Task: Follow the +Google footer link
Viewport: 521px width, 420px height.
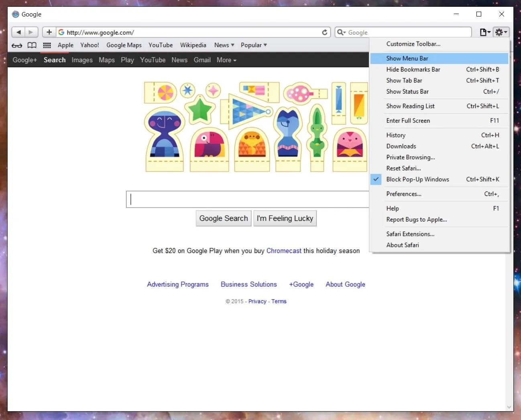Action: pos(301,284)
